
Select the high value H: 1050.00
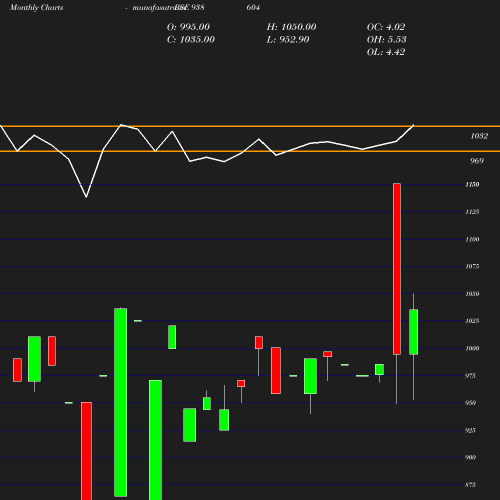click(x=292, y=27)
